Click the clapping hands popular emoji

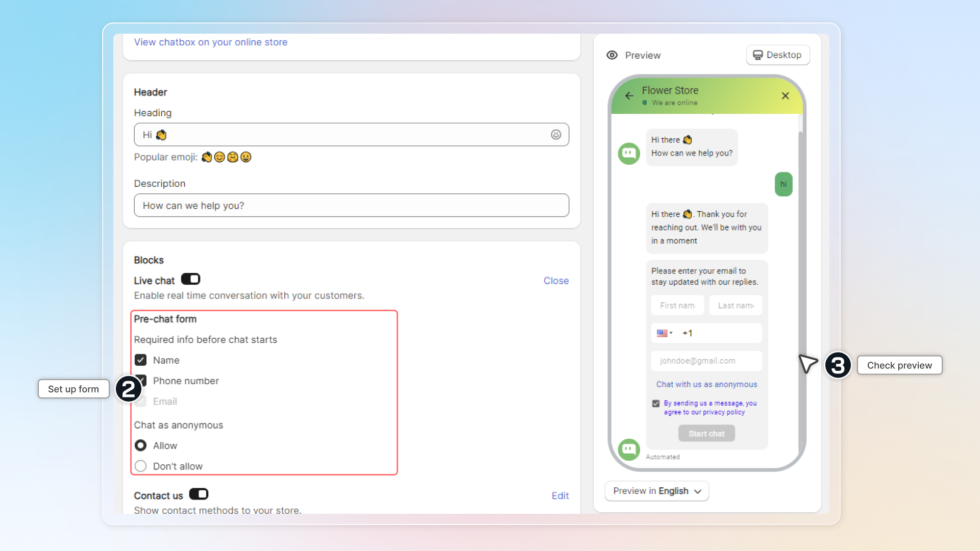tap(206, 157)
